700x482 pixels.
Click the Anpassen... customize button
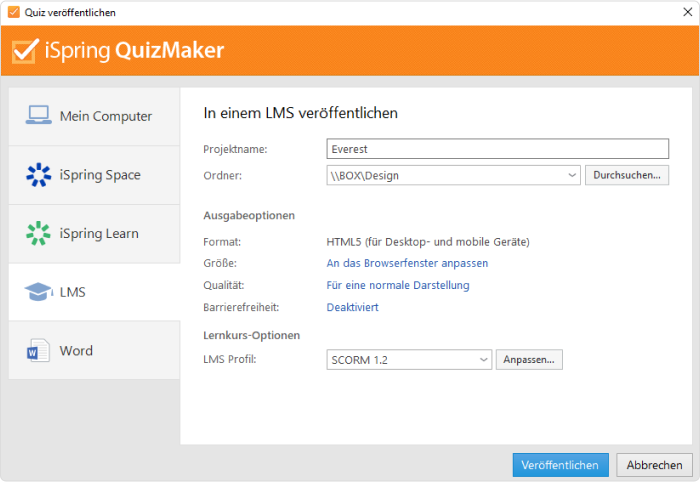pyautogui.click(x=529, y=360)
